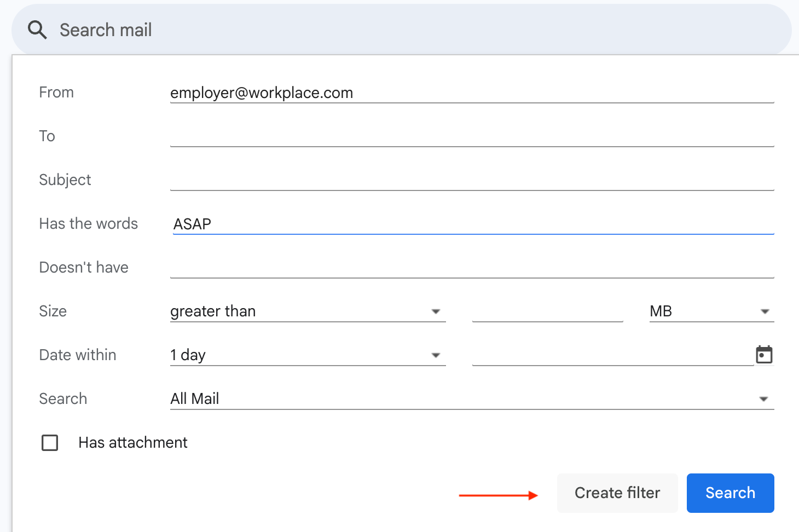Open the '1 day' date range dropdown
Screen dimensions: 799x532
pos(307,355)
